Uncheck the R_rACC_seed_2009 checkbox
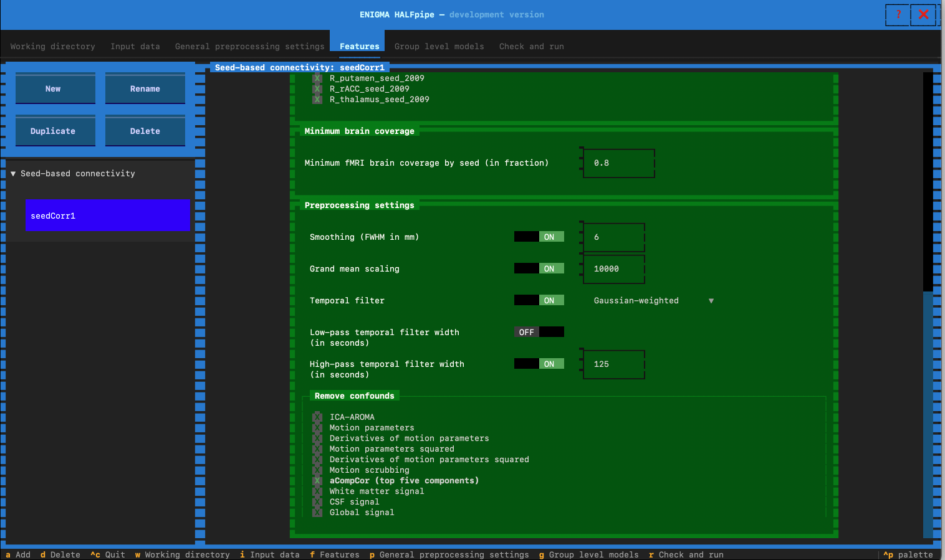Viewport: 945px width, 560px height. tap(317, 89)
